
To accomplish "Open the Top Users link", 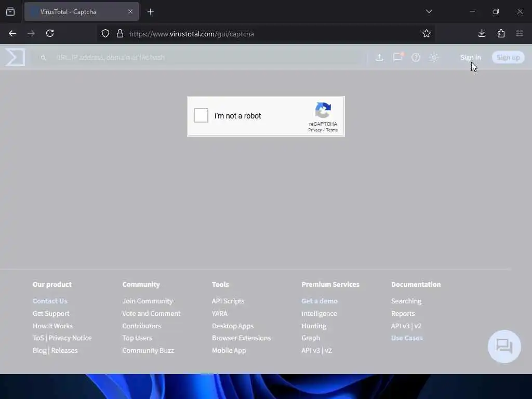I will (137, 338).
